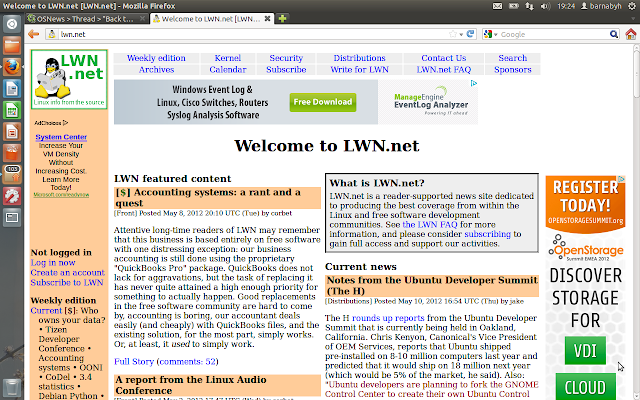640x400 pixels.
Task: Click the page vertical scrollbar handle
Action: pos(636,73)
